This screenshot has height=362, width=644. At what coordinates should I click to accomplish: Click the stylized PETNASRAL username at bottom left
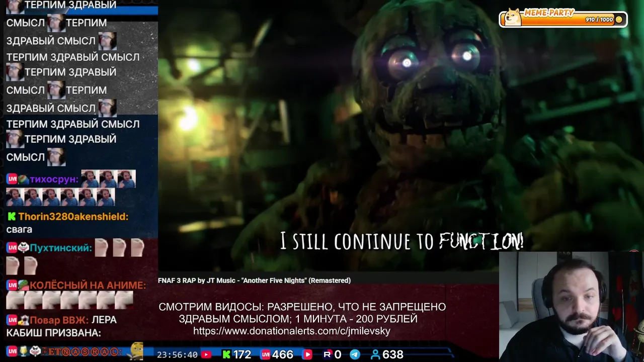pyautogui.click(x=82, y=351)
